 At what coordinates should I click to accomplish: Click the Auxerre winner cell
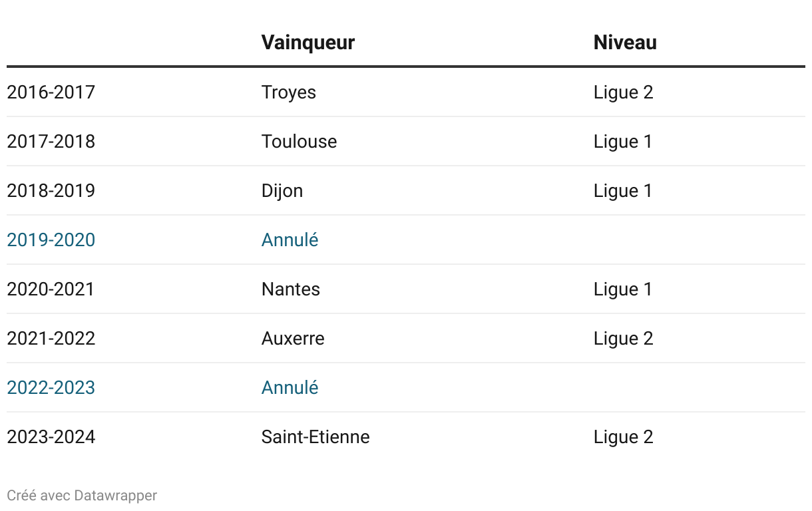point(293,338)
